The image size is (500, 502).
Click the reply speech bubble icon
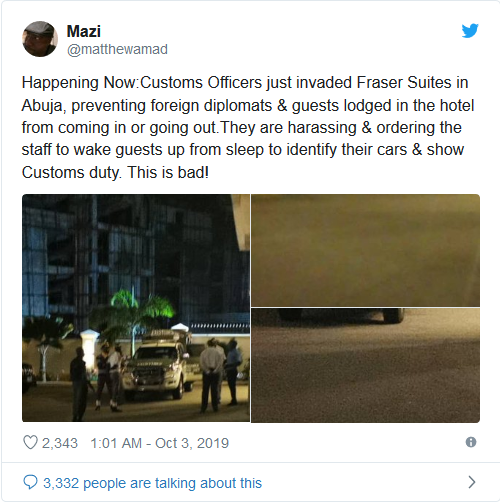[30, 482]
